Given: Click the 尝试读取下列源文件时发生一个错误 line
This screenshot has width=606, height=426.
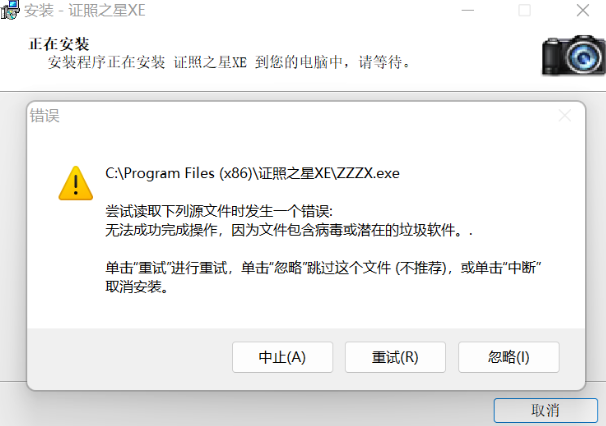Looking at the screenshot, I should coord(219,211).
